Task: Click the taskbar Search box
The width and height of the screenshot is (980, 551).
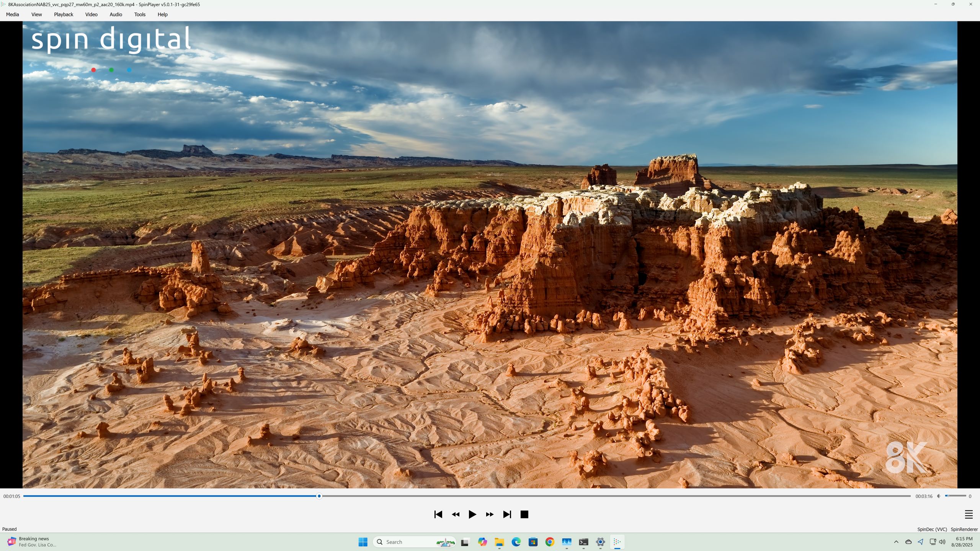Action: (406, 542)
